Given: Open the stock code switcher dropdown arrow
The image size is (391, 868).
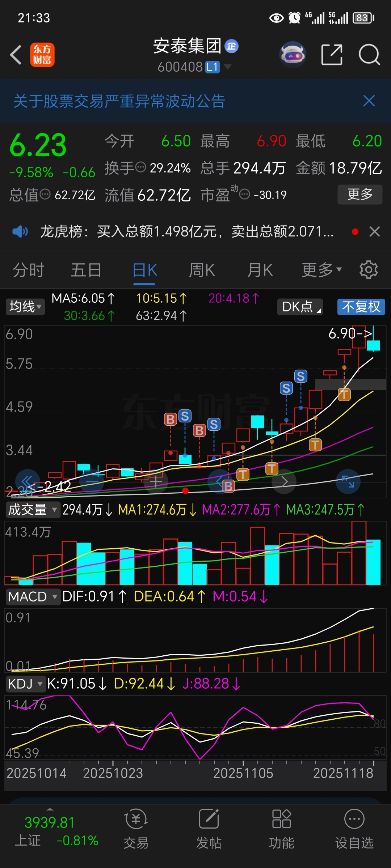Looking at the screenshot, I should 228,67.
